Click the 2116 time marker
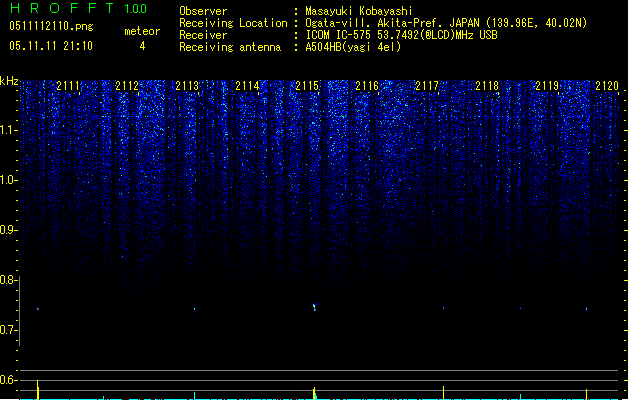The image size is (629, 400). tap(367, 86)
